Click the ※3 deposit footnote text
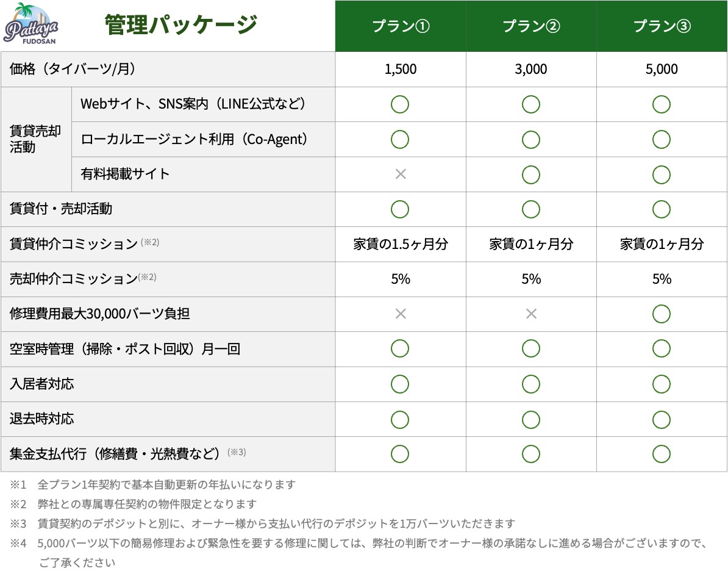Image resolution: width=728 pixels, height=576 pixels. click(x=263, y=524)
